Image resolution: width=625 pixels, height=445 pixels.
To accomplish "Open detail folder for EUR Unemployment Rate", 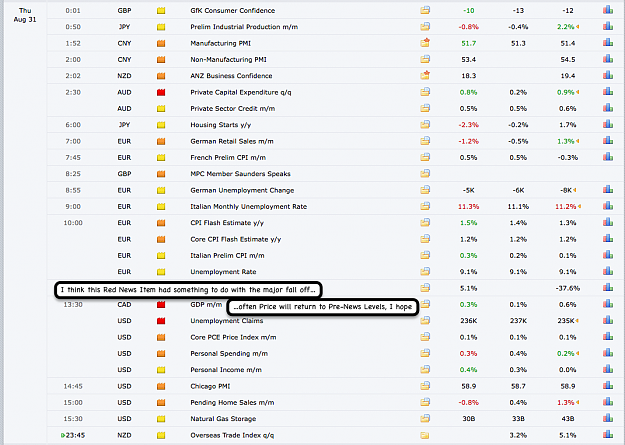I will click(425, 272).
